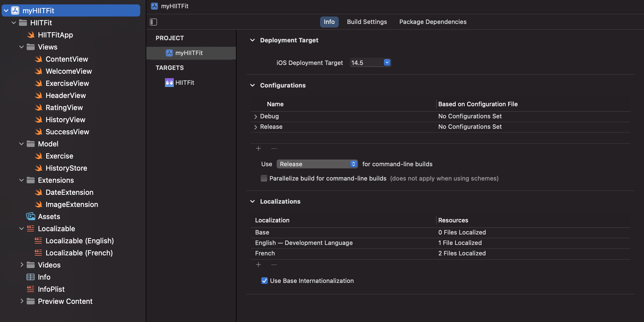Add a configuration with the plus button
This screenshot has height=322, width=644.
[x=258, y=149]
